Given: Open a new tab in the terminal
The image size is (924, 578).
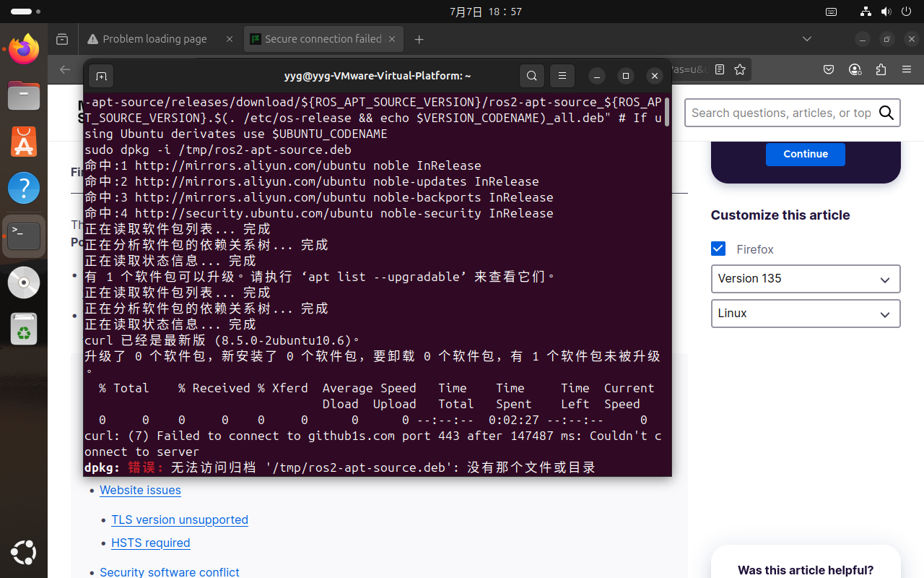Looking at the screenshot, I should [101, 76].
